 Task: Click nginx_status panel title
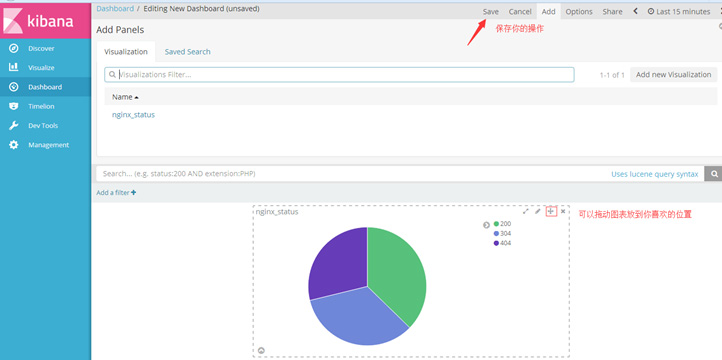277,212
